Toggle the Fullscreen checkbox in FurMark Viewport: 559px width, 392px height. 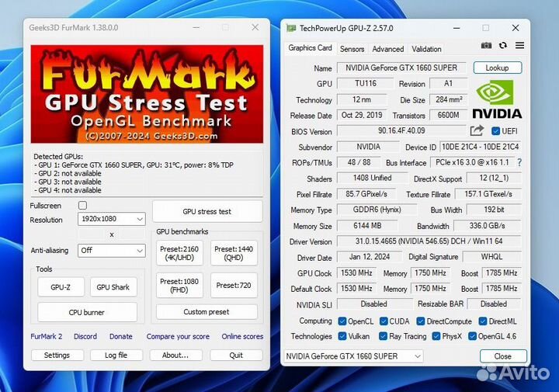[x=83, y=205]
